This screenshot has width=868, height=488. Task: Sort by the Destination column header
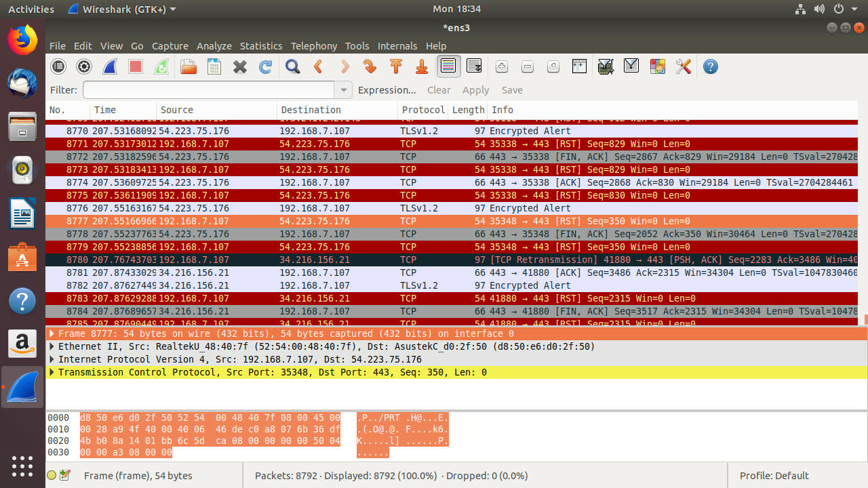337,110
